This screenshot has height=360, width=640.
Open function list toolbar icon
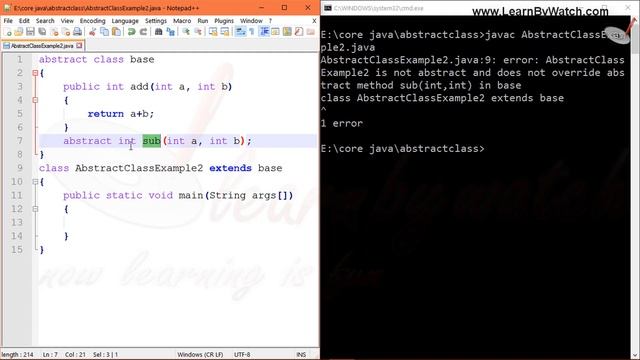[x=299, y=32]
